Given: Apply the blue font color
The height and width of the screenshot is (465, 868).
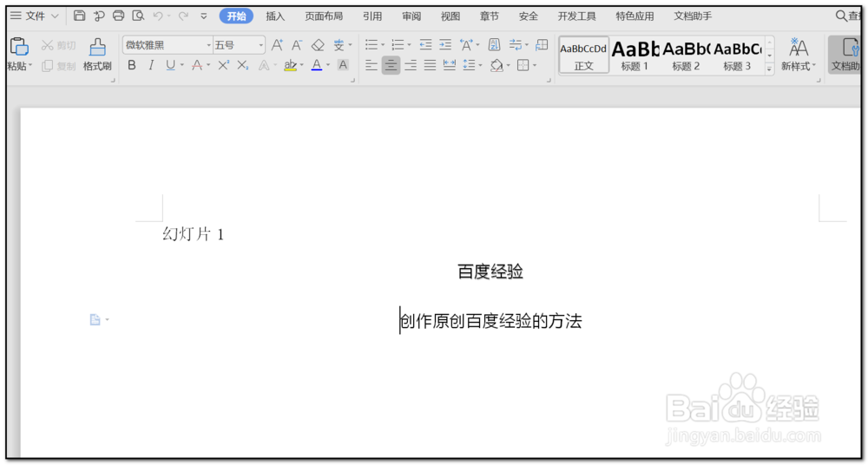Looking at the screenshot, I should click(317, 65).
